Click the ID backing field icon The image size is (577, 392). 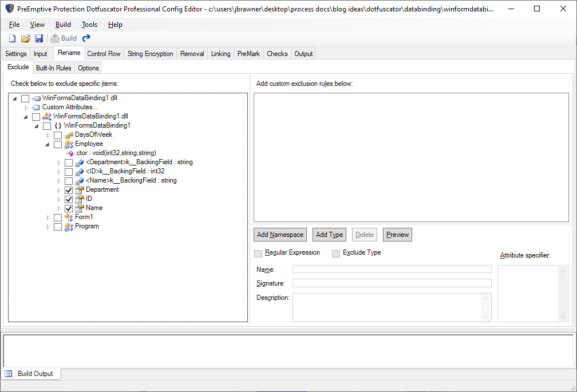point(80,171)
